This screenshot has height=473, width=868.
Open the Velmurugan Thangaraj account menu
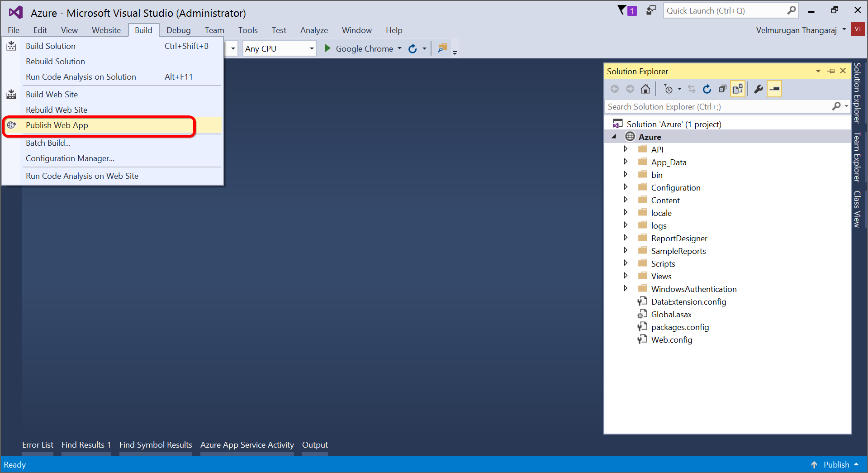[797, 30]
